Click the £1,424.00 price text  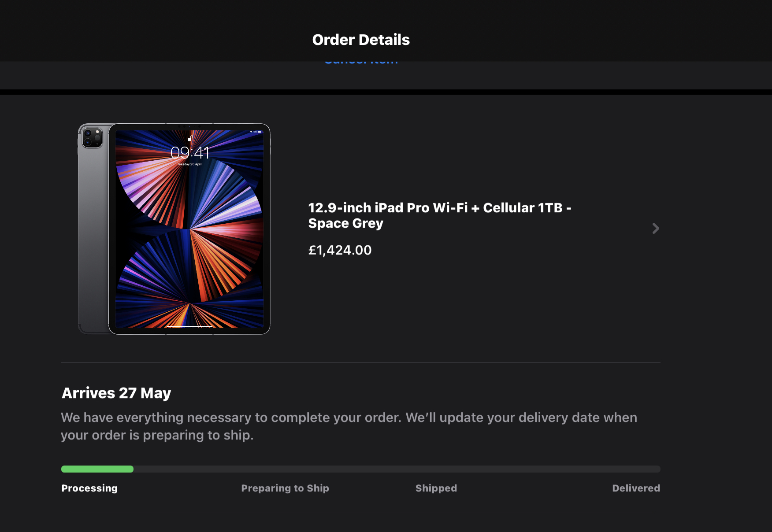point(340,250)
